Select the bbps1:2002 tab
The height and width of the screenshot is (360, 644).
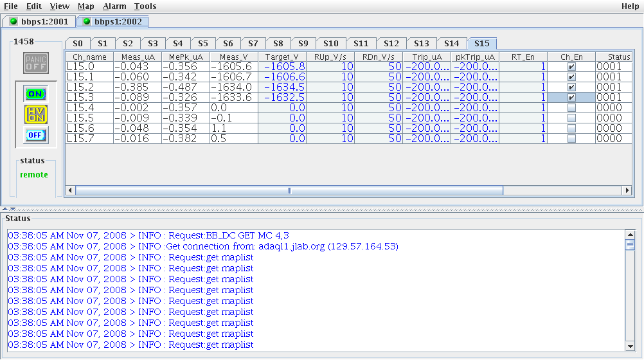(x=112, y=21)
